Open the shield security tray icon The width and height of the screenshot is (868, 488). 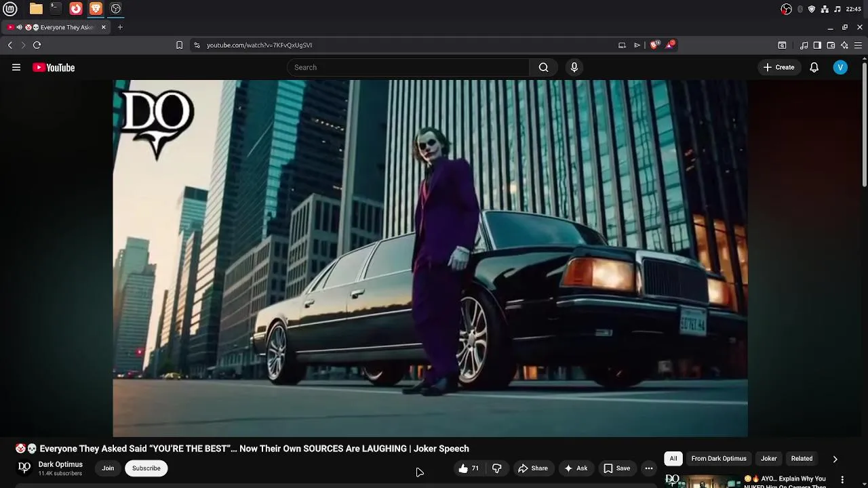(812, 9)
